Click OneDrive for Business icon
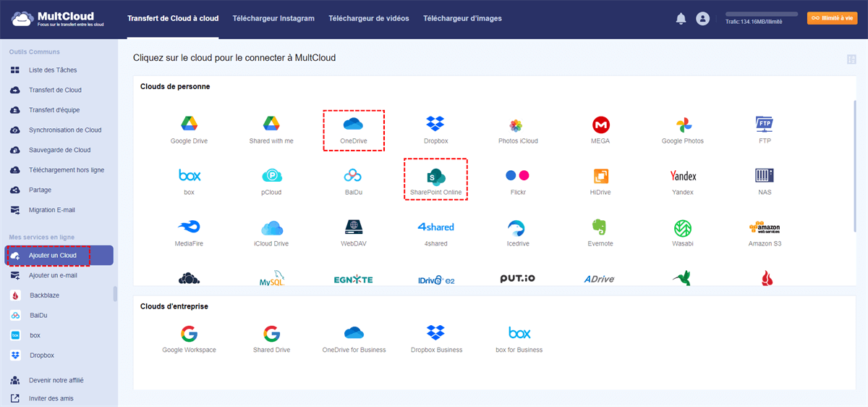The image size is (868, 407). tap(353, 333)
